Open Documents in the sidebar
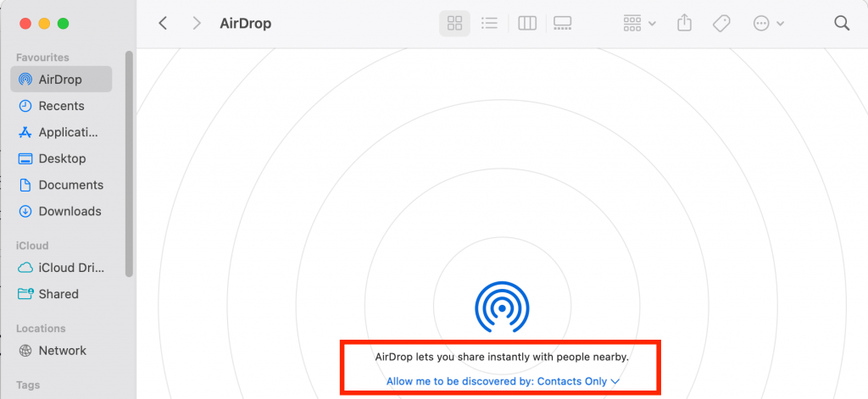Image resolution: width=868 pixels, height=399 pixels. click(61, 185)
